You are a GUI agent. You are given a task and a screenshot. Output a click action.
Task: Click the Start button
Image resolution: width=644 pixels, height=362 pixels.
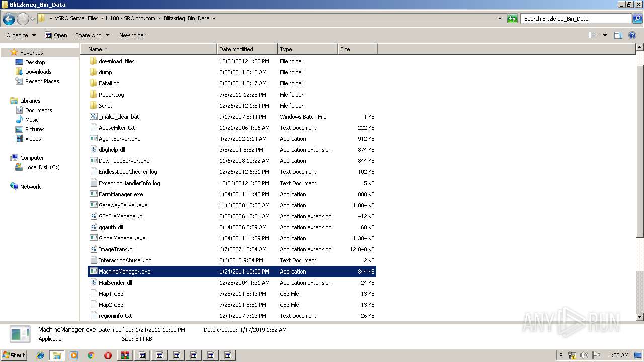coord(14,355)
